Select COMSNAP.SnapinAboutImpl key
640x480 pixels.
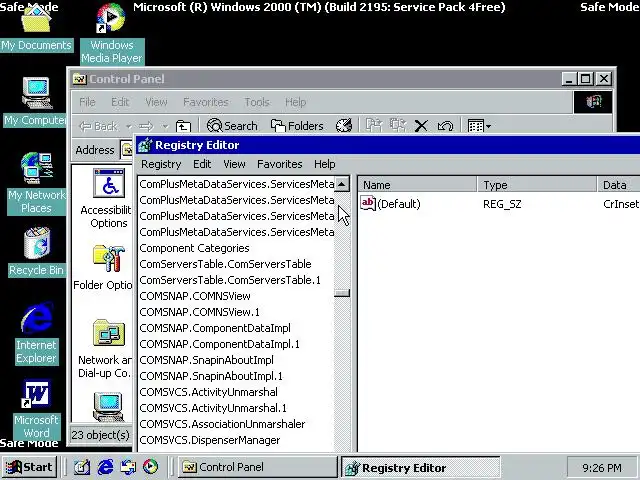click(207, 360)
